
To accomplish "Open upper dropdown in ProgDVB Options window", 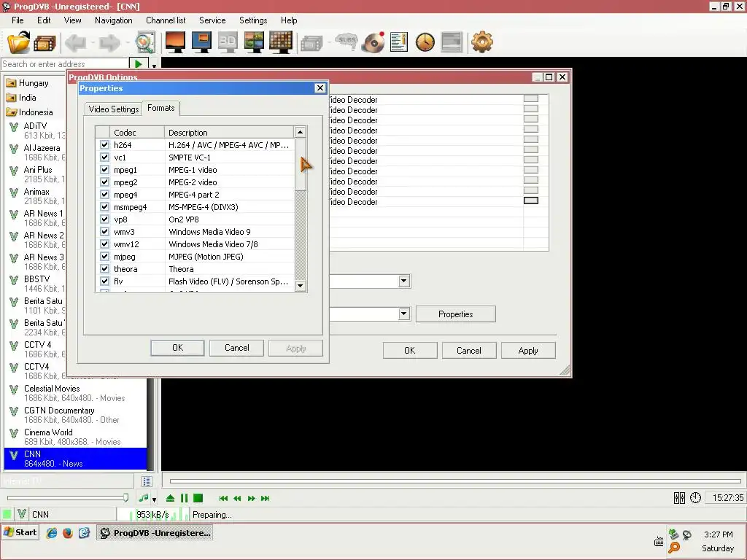I will [x=404, y=281].
